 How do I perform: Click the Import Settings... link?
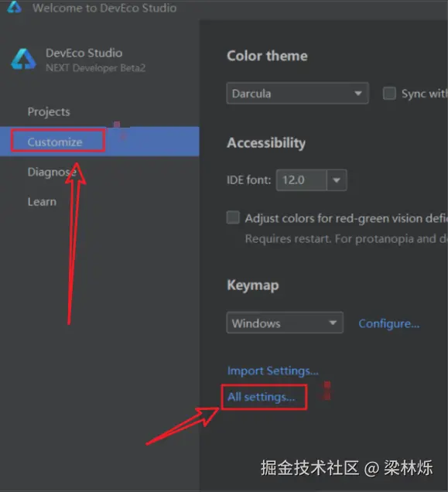(x=273, y=371)
